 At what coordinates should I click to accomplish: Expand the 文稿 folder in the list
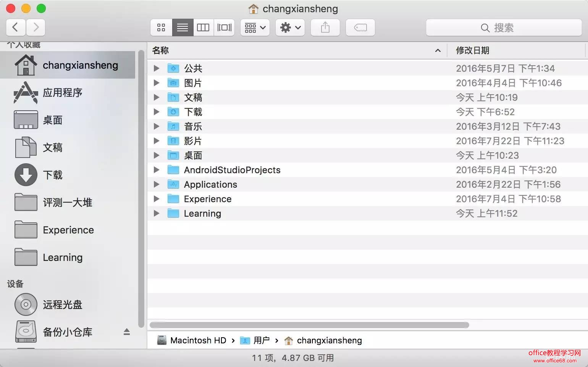pos(156,97)
